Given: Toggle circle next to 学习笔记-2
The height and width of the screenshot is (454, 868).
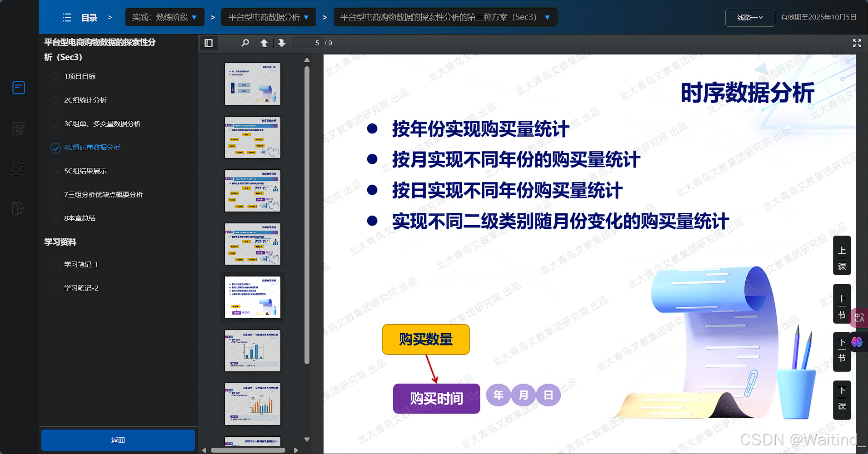Looking at the screenshot, I should click(x=55, y=289).
